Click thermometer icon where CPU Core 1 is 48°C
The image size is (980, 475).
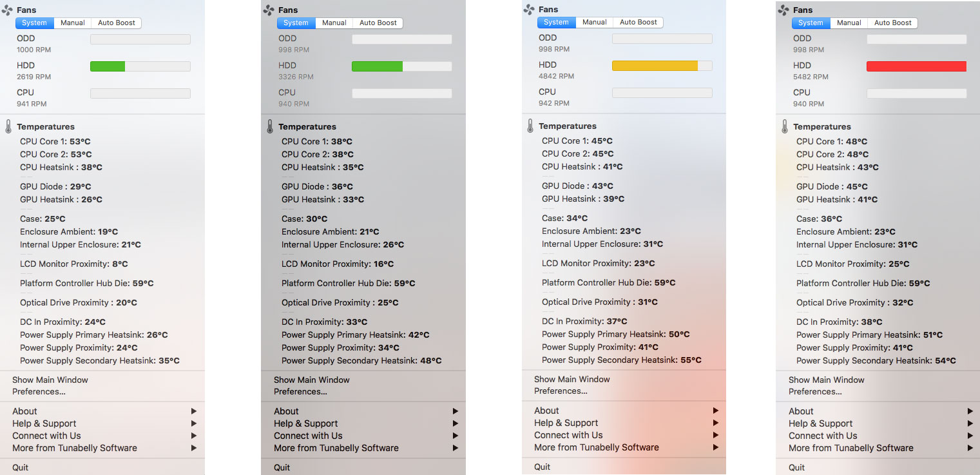(x=784, y=126)
